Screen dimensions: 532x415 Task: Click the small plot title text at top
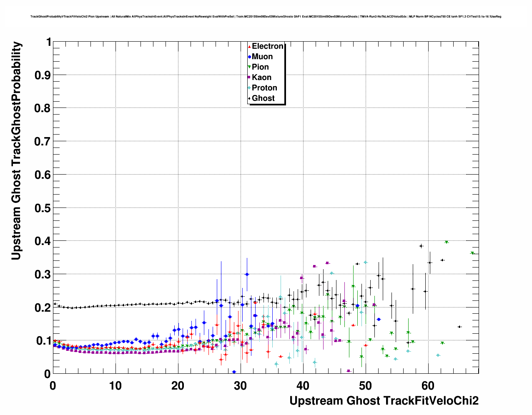coord(266,17)
